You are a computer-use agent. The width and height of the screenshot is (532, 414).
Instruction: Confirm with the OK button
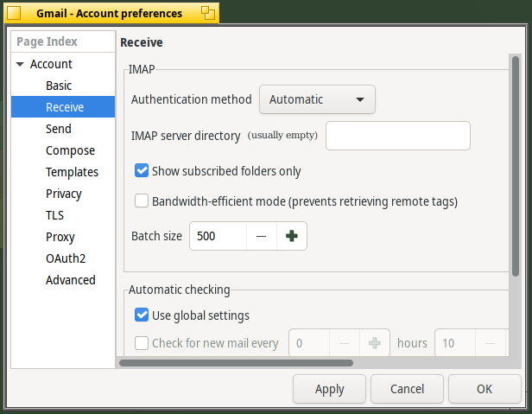point(484,389)
